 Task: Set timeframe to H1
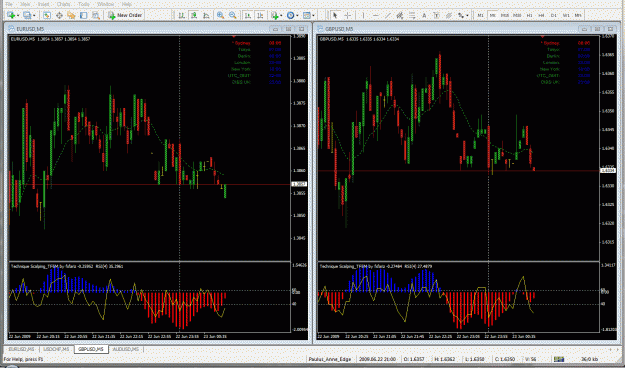[x=529, y=15]
